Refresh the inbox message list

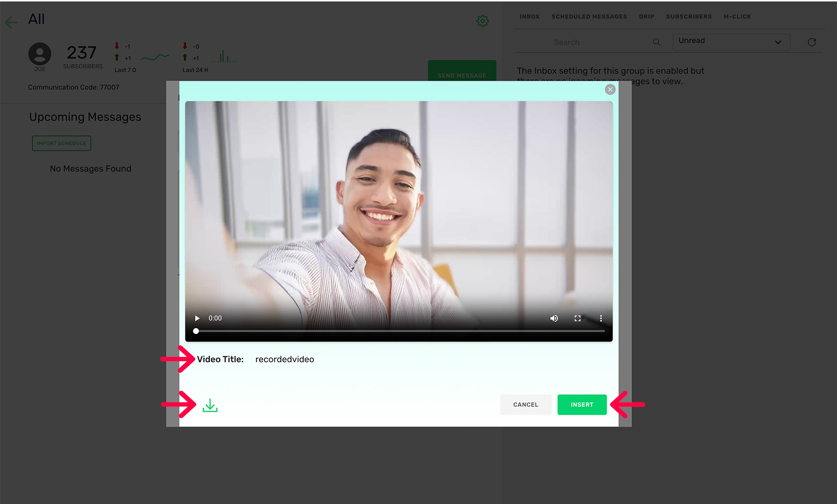coord(812,42)
